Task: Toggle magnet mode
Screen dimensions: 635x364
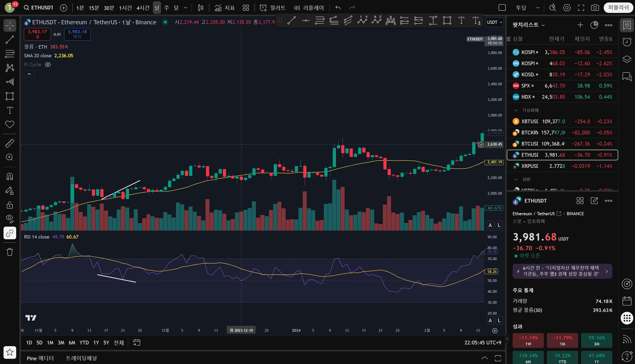Action: pos(10,176)
